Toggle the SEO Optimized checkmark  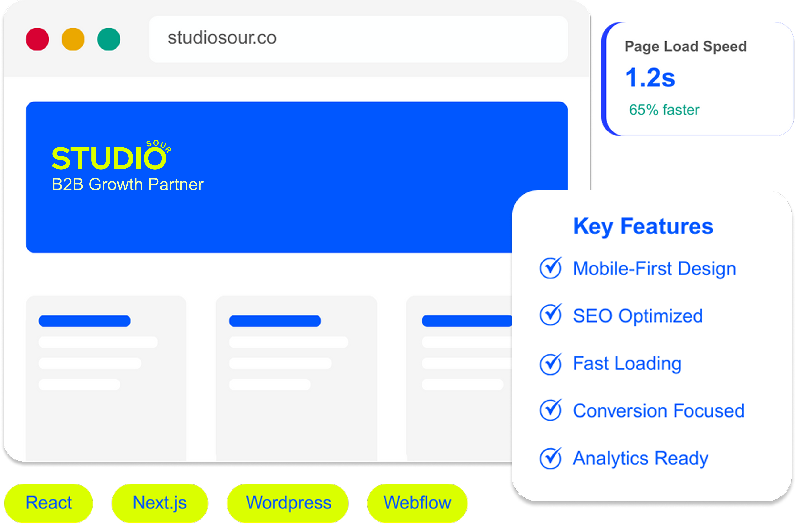click(x=551, y=315)
